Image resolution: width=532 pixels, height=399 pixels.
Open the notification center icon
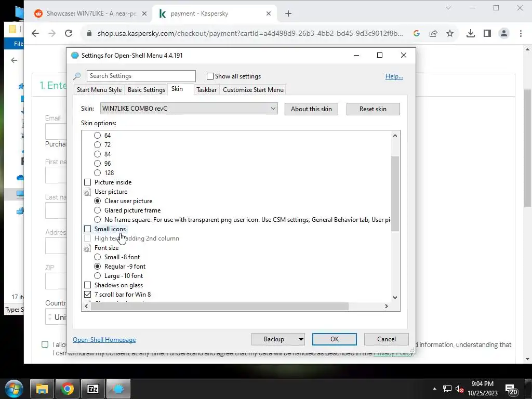click(511, 390)
